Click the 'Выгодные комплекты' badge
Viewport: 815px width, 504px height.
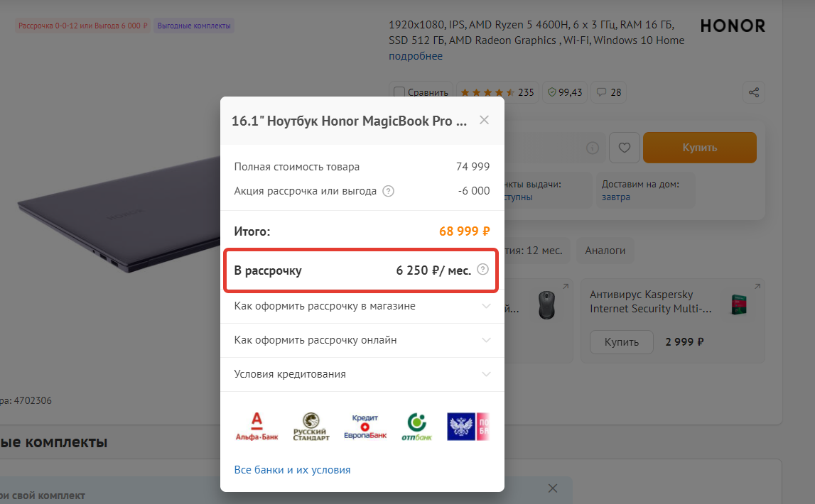tap(194, 26)
